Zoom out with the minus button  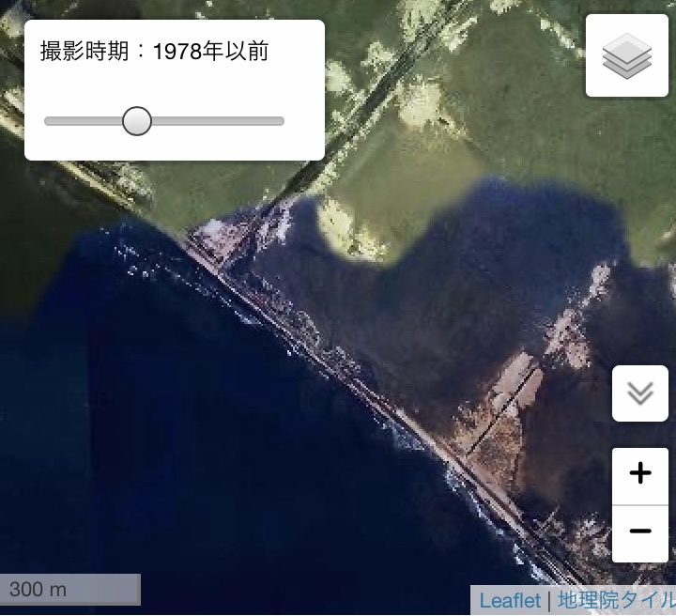point(640,533)
